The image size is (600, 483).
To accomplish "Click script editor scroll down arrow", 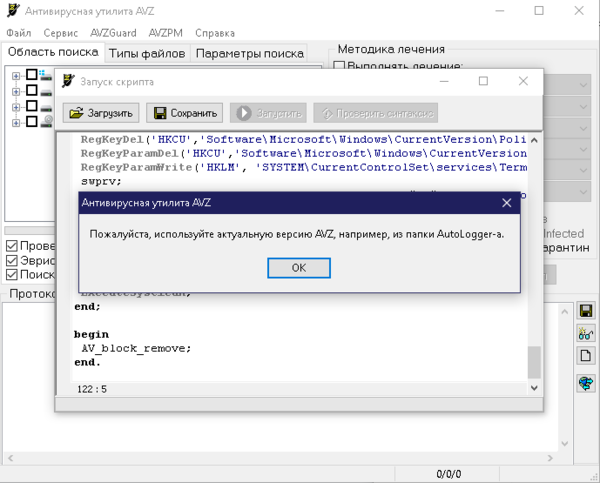I will pyautogui.click(x=534, y=388).
